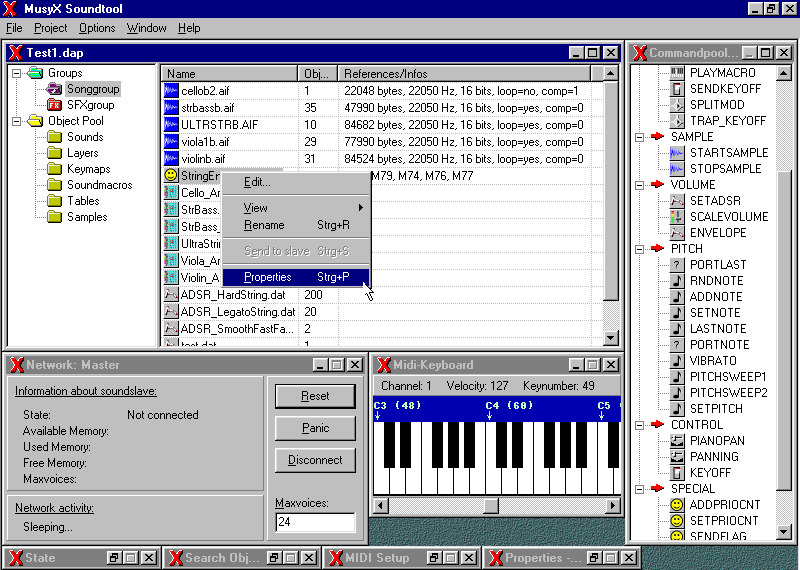Image resolution: width=800 pixels, height=570 pixels.
Task: Click the Midi-Keyboard horizontal scroll thumb
Action: [490, 506]
